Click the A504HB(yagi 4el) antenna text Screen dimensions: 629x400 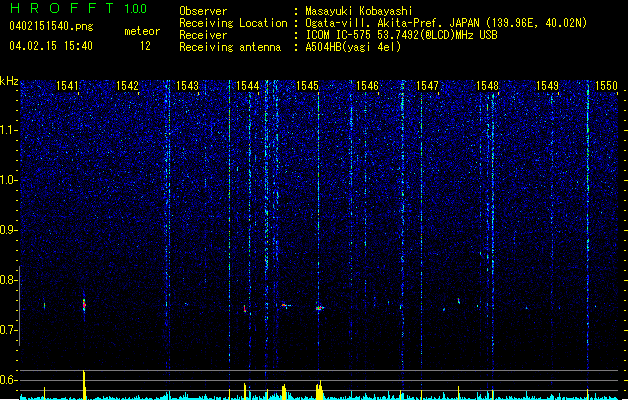click(353, 47)
